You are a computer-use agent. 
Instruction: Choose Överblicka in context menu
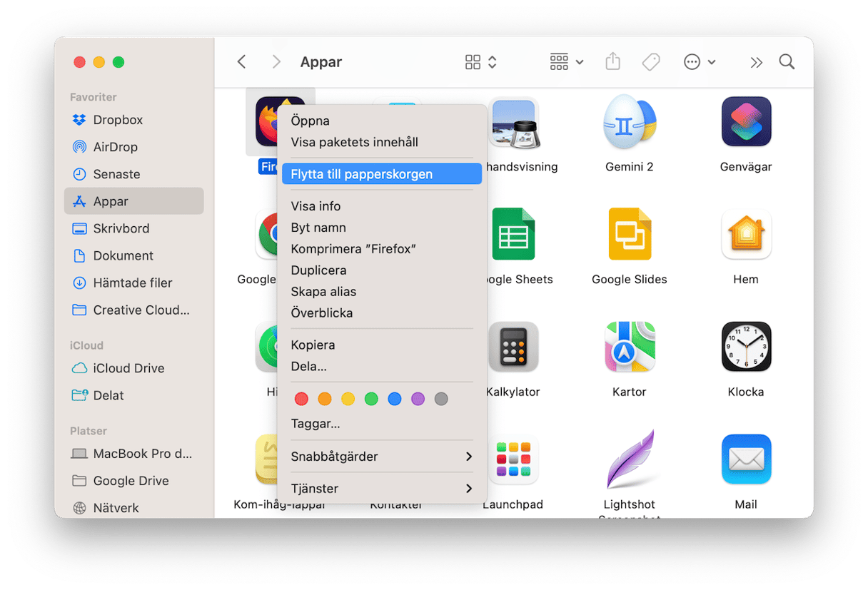point(382,313)
